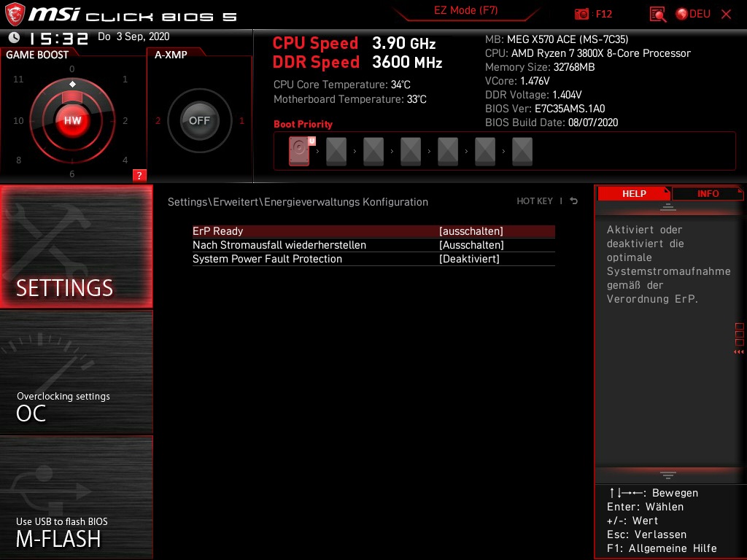This screenshot has height=560, width=747.
Task: Select System Power Fault Protection row
Action: [373, 259]
